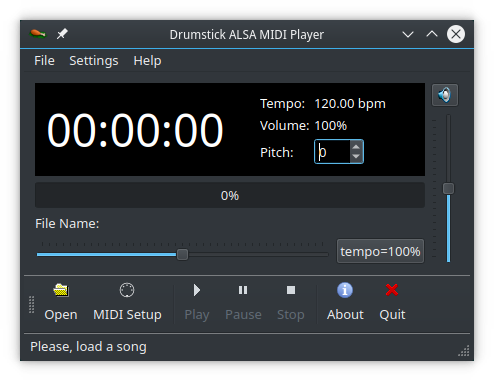Click the horizontal tempo slider handle
Screen dimensions: 494x381
click(x=182, y=254)
